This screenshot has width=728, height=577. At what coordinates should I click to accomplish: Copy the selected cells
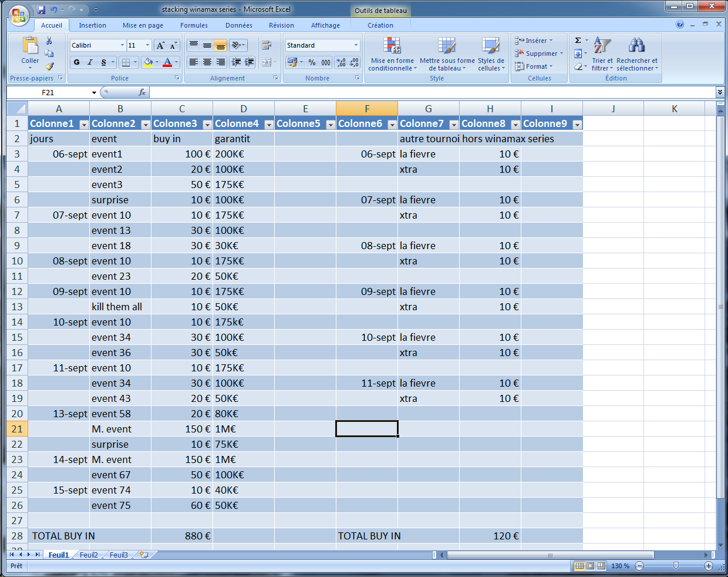coord(49,53)
